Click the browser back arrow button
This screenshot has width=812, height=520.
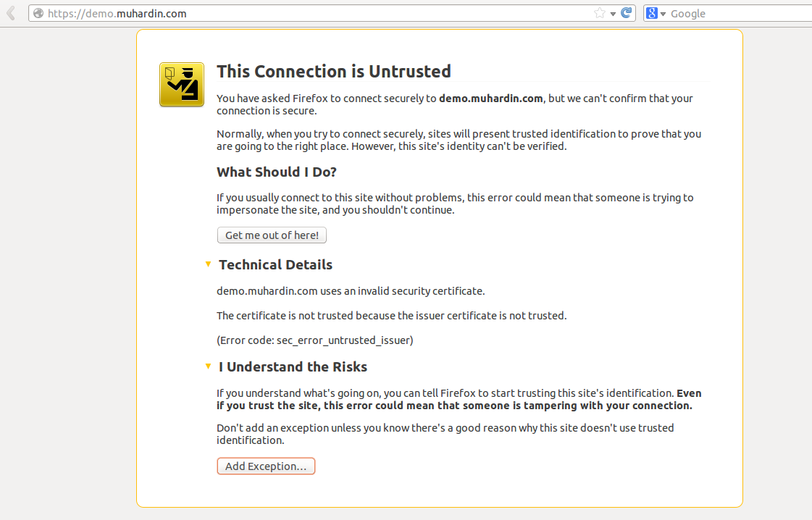[x=11, y=13]
